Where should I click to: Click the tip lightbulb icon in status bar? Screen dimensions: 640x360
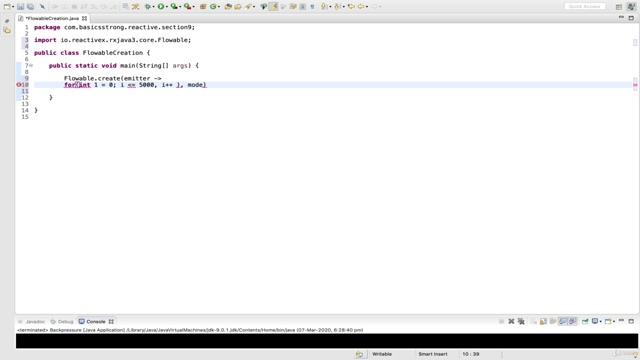(635, 355)
